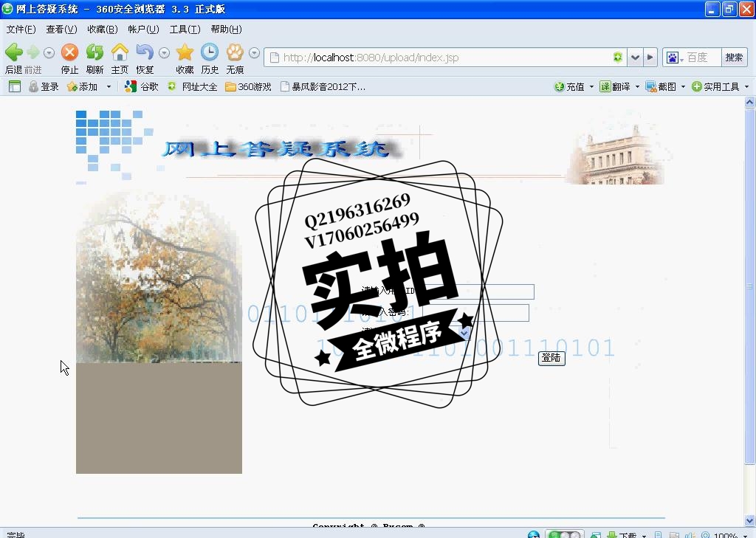
Task: Click the Baidu paw search engine icon
Action: 672,58
